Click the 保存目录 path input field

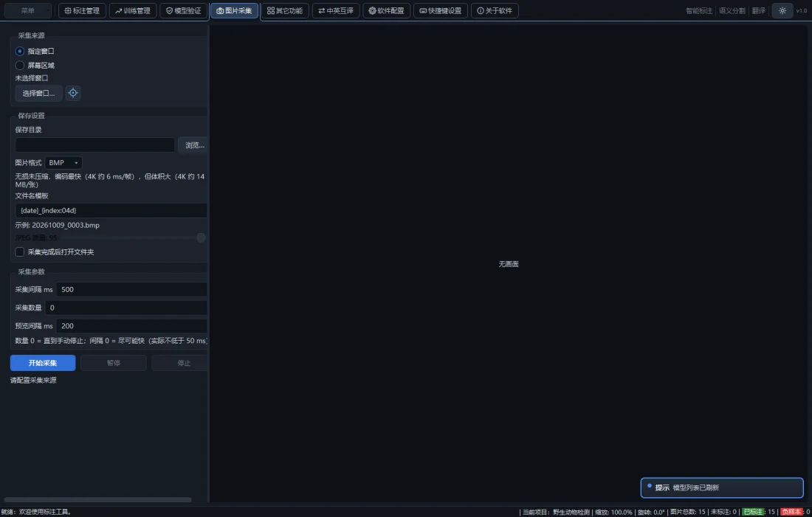(94, 145)
